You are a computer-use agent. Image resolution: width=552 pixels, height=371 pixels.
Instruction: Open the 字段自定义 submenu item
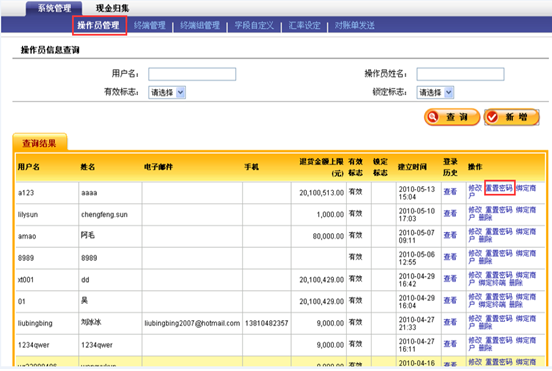[254, 25]
